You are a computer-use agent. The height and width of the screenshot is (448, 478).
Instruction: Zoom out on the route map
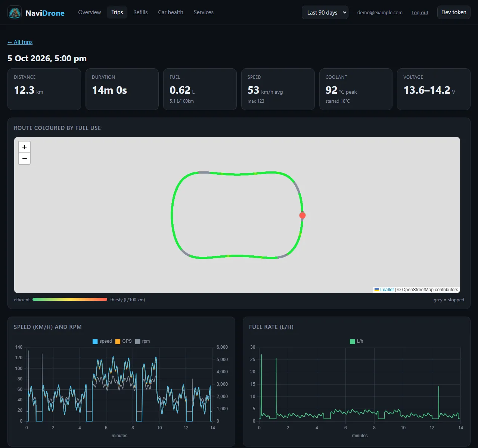24,159
